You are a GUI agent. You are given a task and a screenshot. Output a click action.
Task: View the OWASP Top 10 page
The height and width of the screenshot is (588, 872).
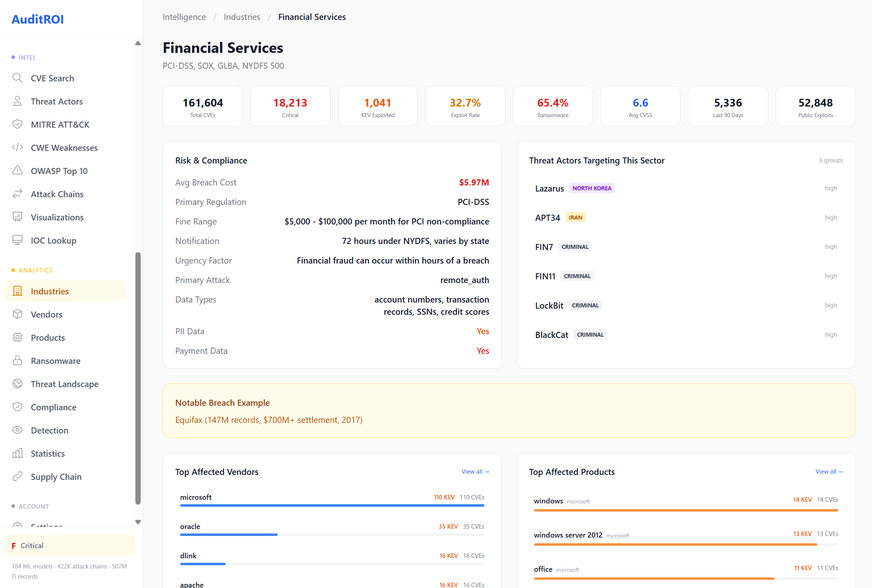click(x=59, y=171)
